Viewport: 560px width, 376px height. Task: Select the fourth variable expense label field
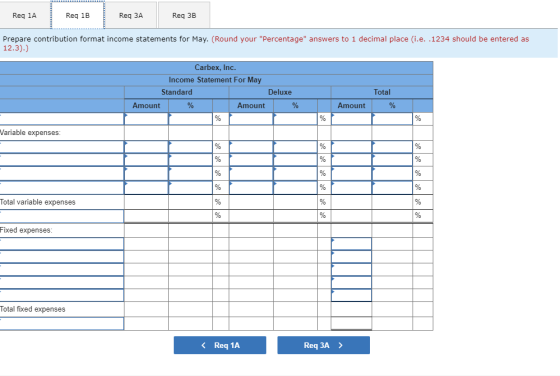point(62,188)
